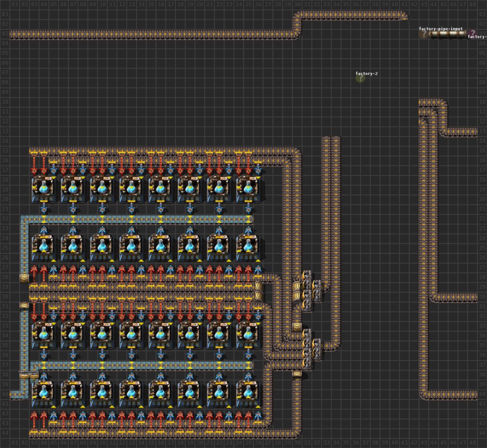Open the fifth assembler in the bottom row
The image size is (487, 448).
160,393
